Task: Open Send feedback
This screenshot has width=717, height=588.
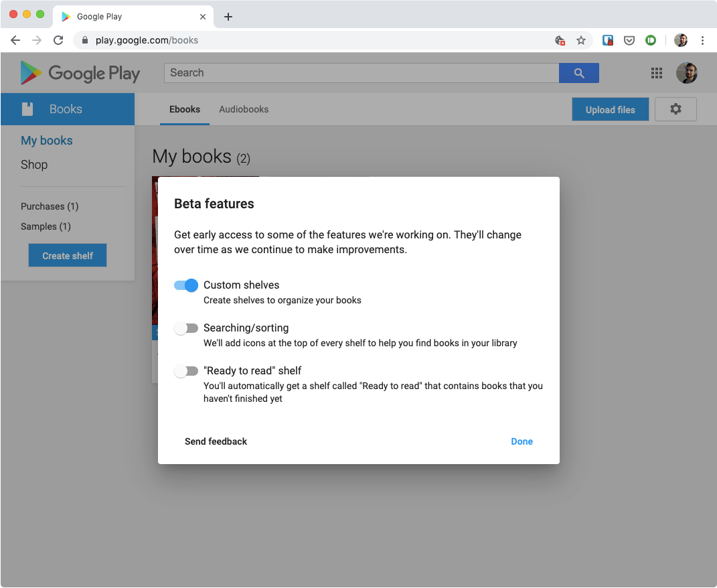Action: [x=216, y=441]
